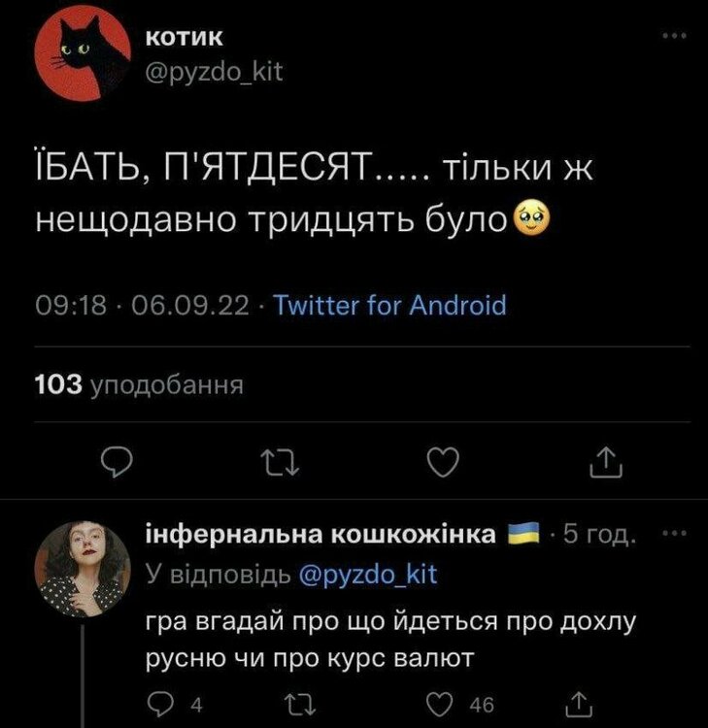Open the котик display name
708x728 pixels.
pyautogui.click(x=184, y=38)
